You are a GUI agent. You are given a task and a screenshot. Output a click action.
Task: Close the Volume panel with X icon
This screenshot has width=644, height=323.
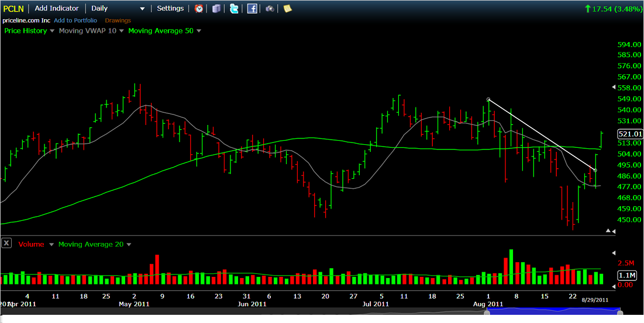click(x=6, y=243)
